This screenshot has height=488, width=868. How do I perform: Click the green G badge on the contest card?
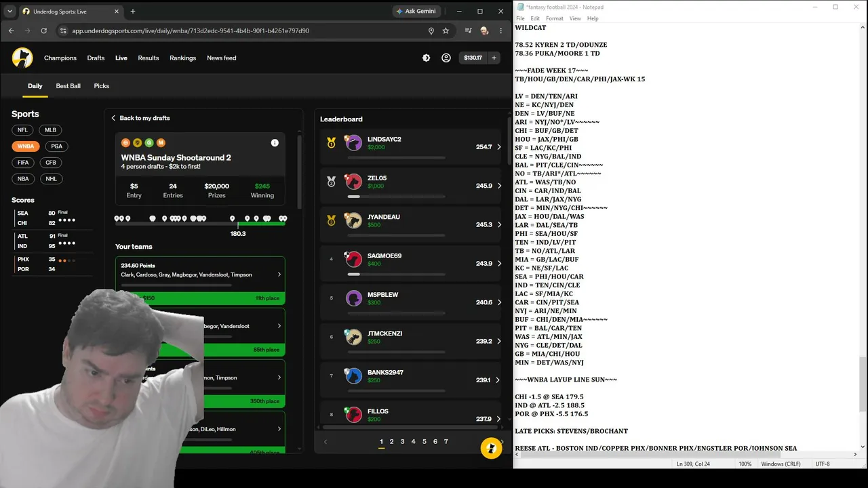click(x=149, y=143)
